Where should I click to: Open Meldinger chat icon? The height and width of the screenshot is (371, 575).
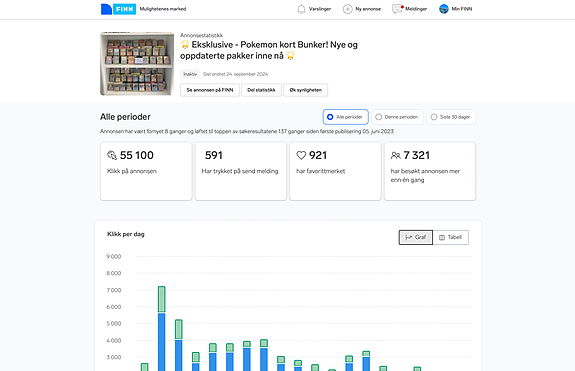point(397,9)
